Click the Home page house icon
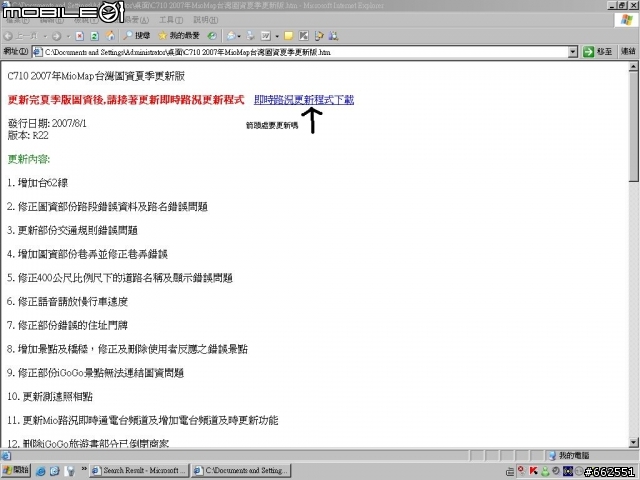Viewport: 640px width, 480px height. tap(110, 36)
